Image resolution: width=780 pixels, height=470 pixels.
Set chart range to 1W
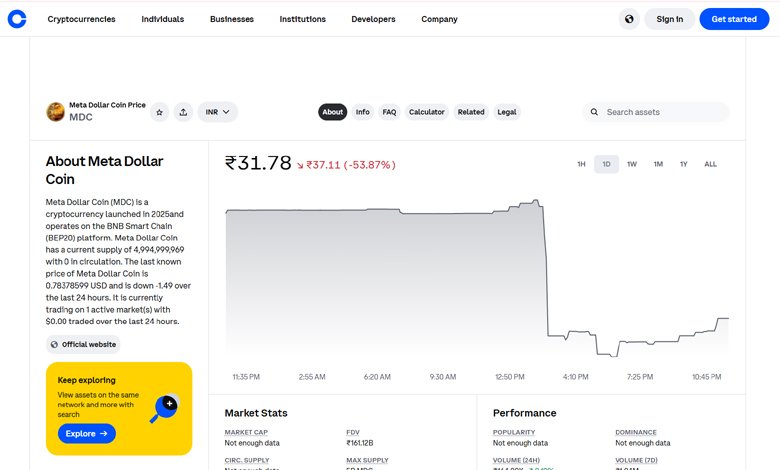(632, 164)
